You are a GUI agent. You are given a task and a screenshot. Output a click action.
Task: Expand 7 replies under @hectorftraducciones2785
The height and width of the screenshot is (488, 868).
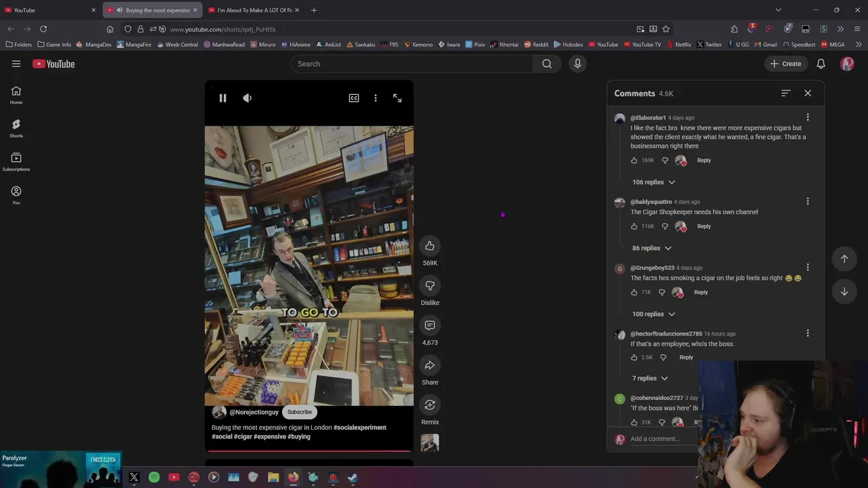tap(650, 378)
